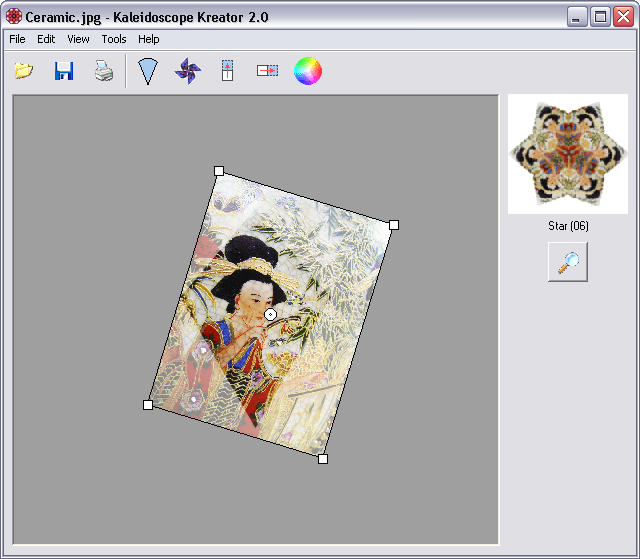Open the Help menu
The height and width of the screenshot is (559, 640).
[x=149, y=39]
